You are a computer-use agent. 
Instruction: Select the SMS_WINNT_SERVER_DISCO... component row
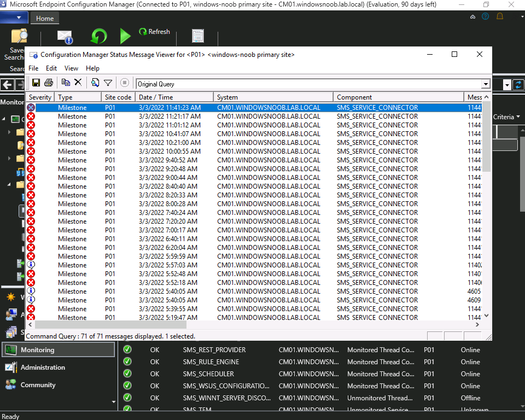(x=320, y=398)
